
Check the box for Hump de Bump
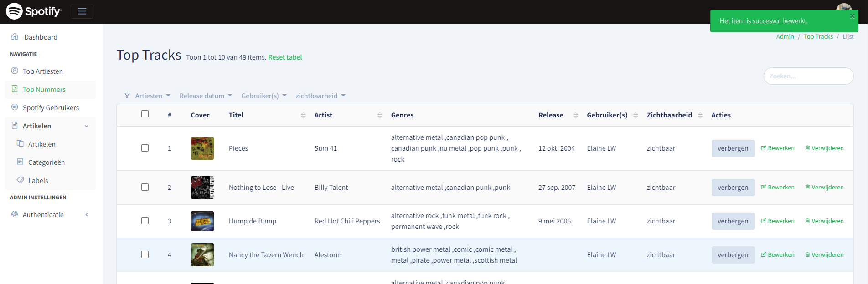pyautogui.click(x=145, y=221)
